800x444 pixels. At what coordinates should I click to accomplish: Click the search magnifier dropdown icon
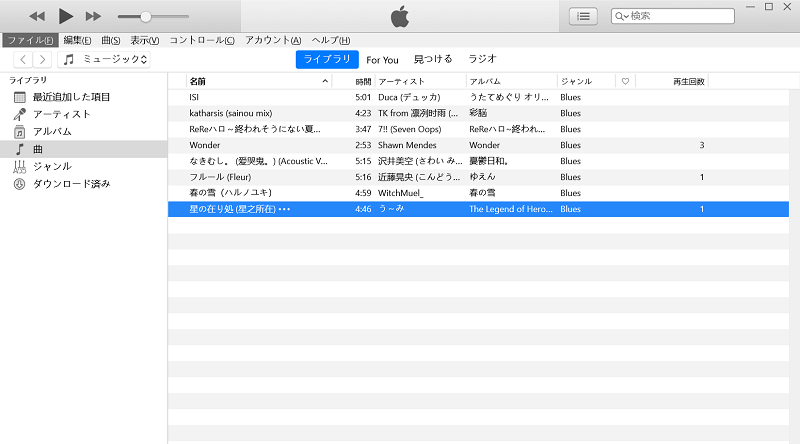pyautogui.click(x=621, y=16)
